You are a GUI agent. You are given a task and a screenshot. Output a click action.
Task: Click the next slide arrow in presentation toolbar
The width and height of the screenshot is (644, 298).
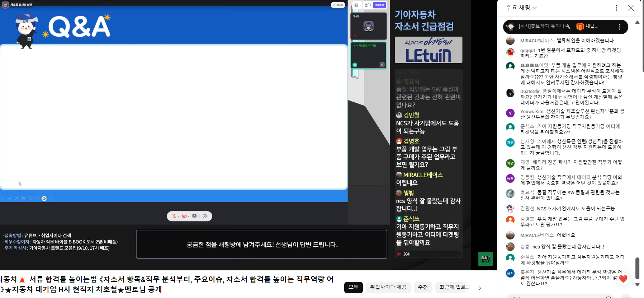[10, 199]
